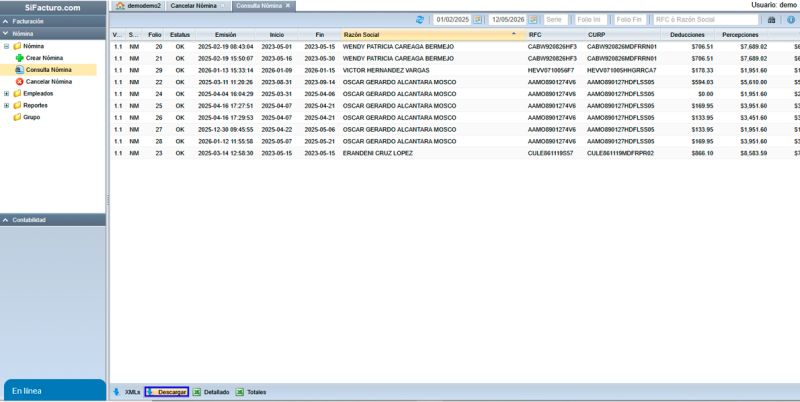This screenshot has width=800, height=402.
Task: Click the Empleados folder icon
Action: 17,93
